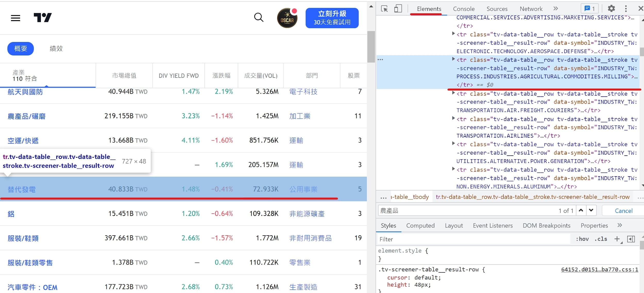The width and height of the screenshot is (644, 293).
Task: Open the 替代發電 industry link
Action: coord(22,189)
